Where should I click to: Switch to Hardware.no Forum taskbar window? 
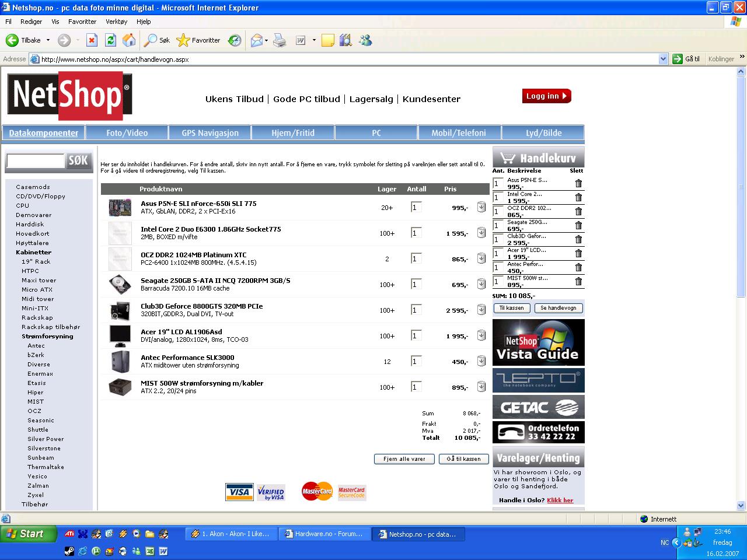[x=324, y=534]
